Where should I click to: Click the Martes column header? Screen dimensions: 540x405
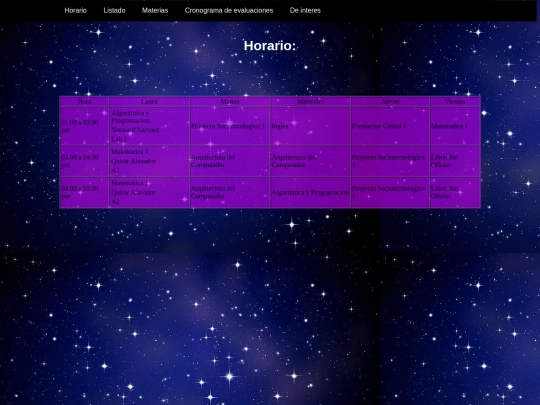(x=230, y=102)
